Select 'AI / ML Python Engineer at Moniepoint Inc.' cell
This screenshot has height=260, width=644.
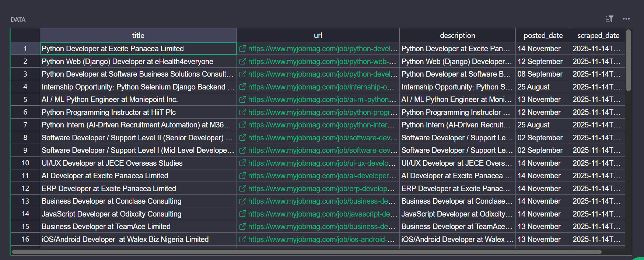pos(138,99)
